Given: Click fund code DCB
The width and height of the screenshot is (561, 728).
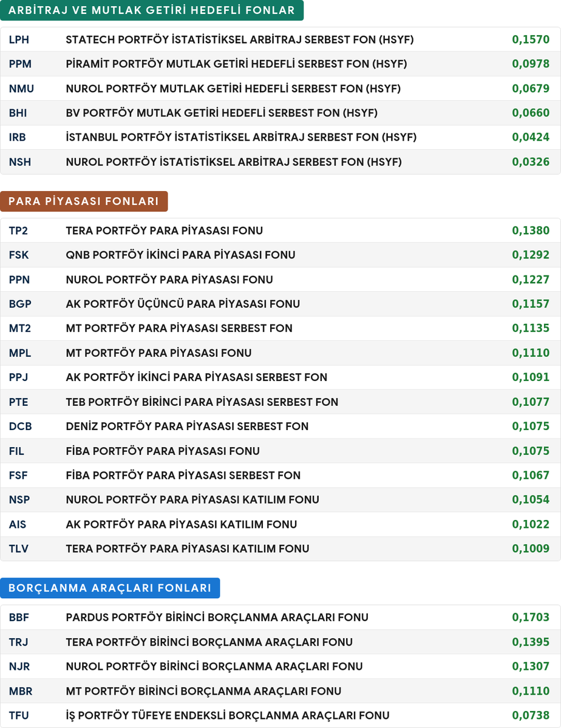Looking at the screenshot, I should [x=21, y=426].
